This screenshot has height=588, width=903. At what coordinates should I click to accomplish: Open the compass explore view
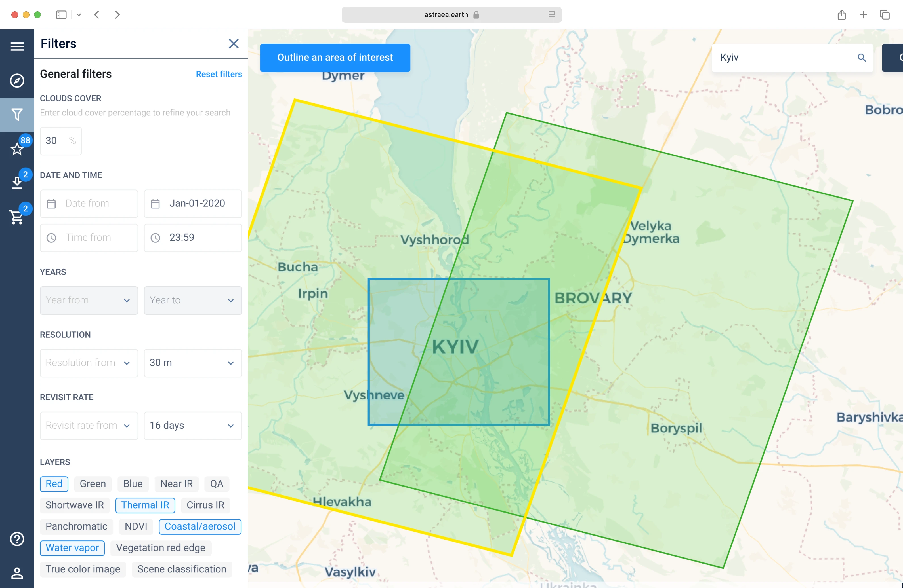click(x=17, y=80)
